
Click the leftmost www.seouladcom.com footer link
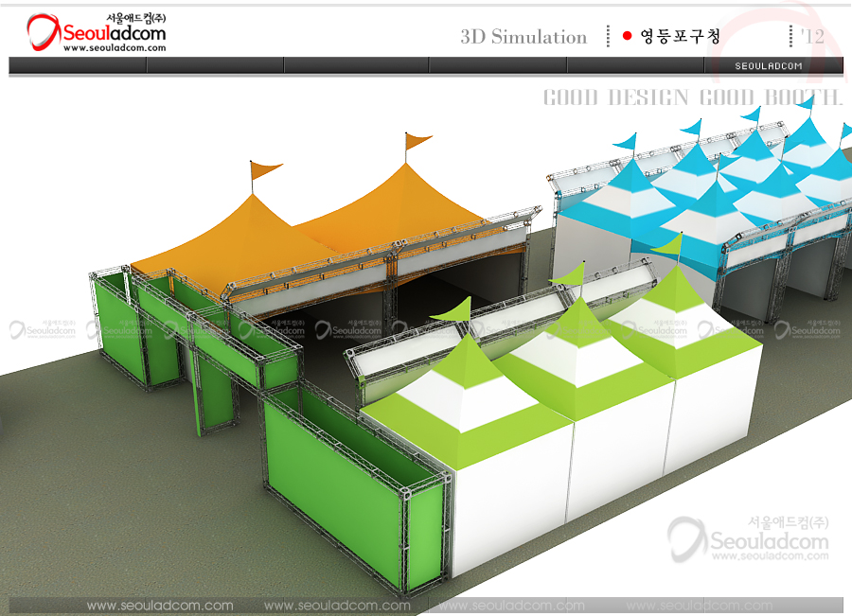[160, 606]
